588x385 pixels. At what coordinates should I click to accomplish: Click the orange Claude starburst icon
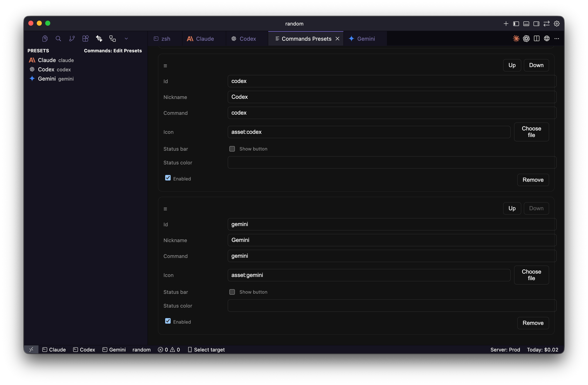tap(516, 38)
